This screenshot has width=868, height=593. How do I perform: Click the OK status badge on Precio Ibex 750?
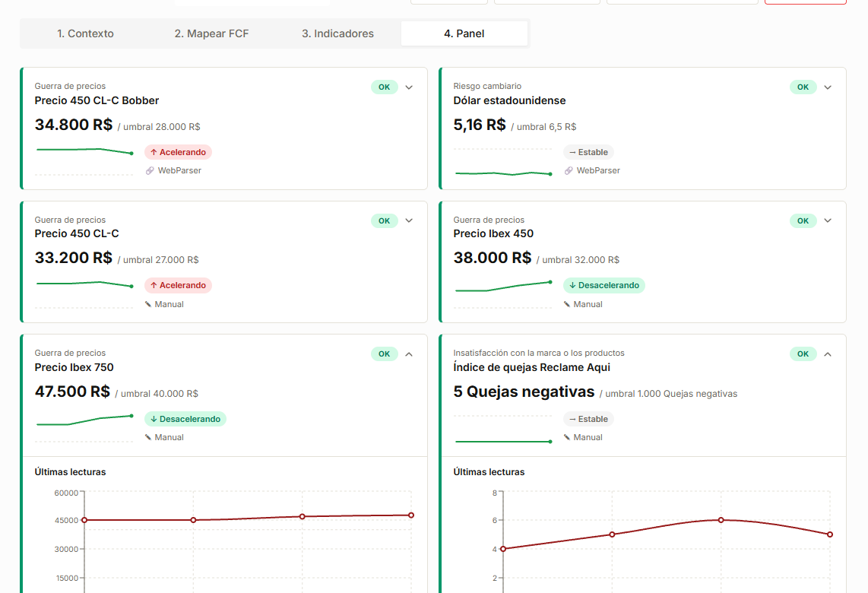click(x=384, y=354)
